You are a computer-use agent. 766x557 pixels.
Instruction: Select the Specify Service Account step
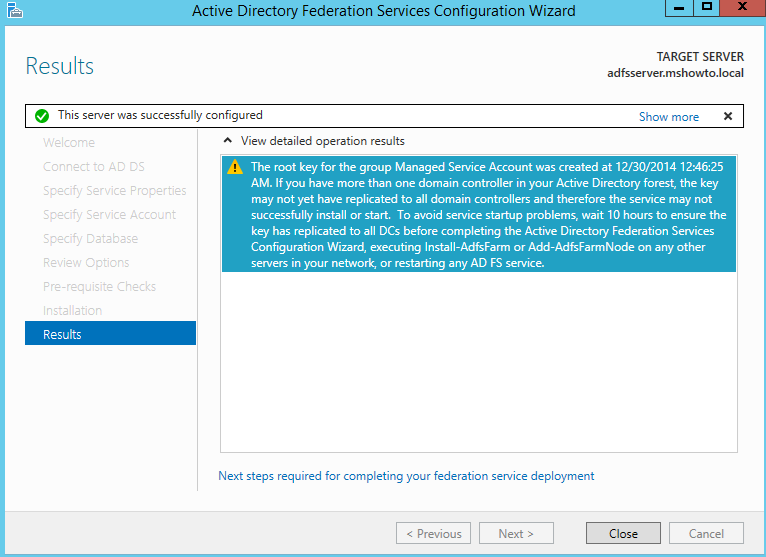pyautogui.click(x=109, y=214)
